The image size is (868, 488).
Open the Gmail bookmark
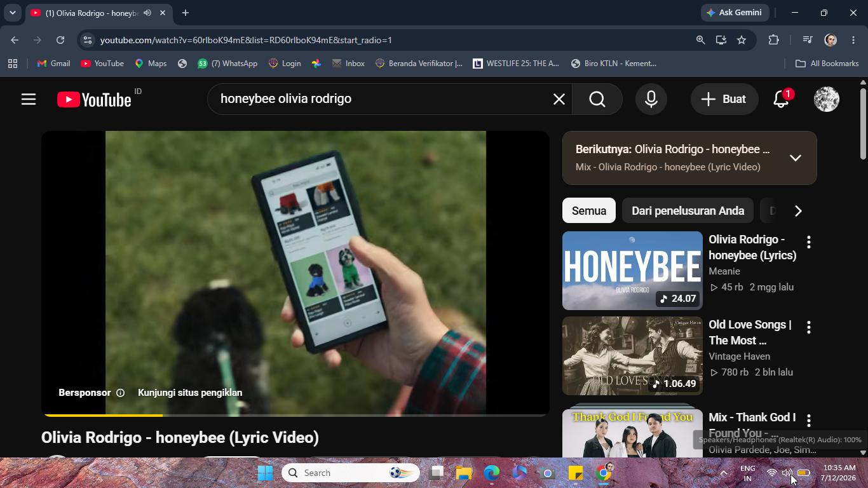click(x=54, y=64)
